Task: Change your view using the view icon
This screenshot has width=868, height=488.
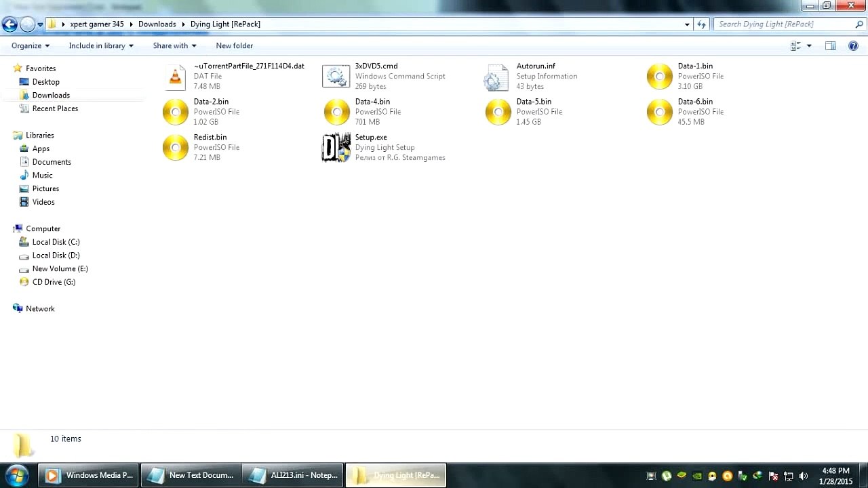Action: [x=796, y=45]
